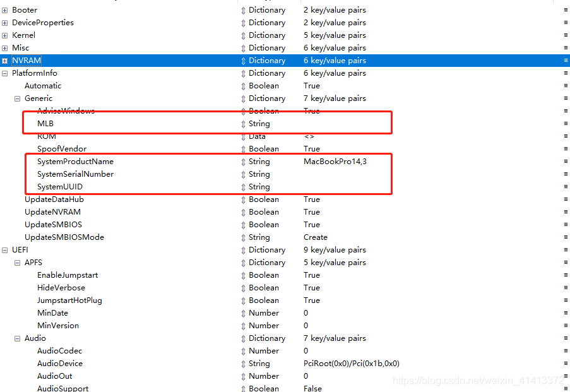
Task: Click empty SystemSerialNumber value field
Action: point(347,174)
